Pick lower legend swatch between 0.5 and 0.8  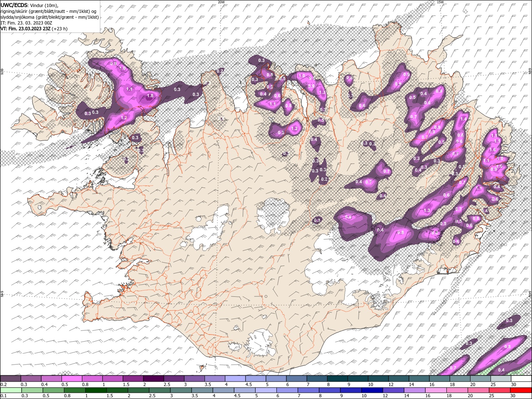54,390
